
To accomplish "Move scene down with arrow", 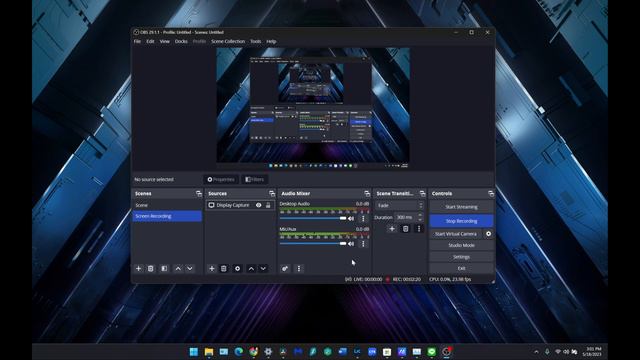I will (x=190, y=269).
